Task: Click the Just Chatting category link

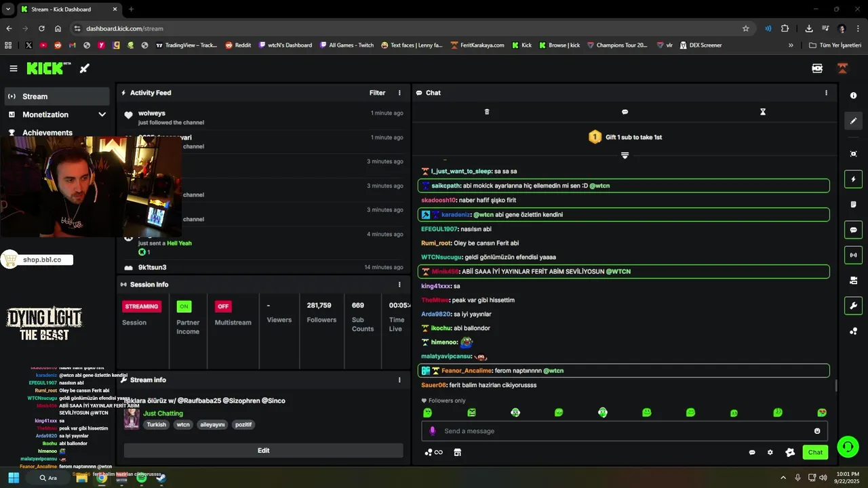Action: 163,413
